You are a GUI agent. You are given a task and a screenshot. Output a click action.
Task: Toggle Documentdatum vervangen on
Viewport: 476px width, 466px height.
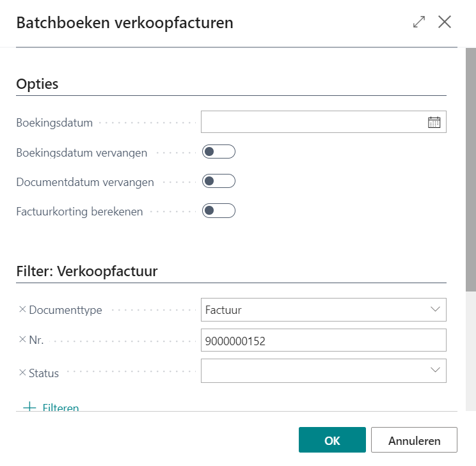pyautogui.click(x=219, y=182)
